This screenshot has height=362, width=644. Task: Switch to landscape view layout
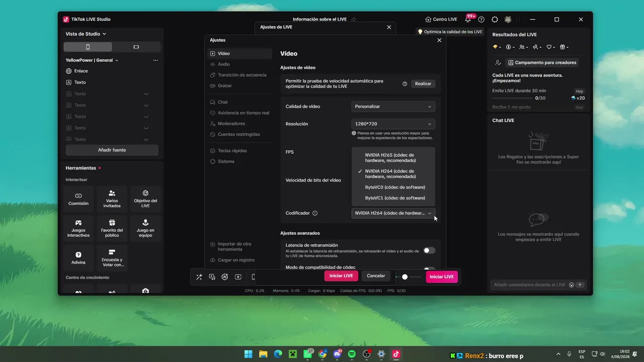[x=136, y=47]
